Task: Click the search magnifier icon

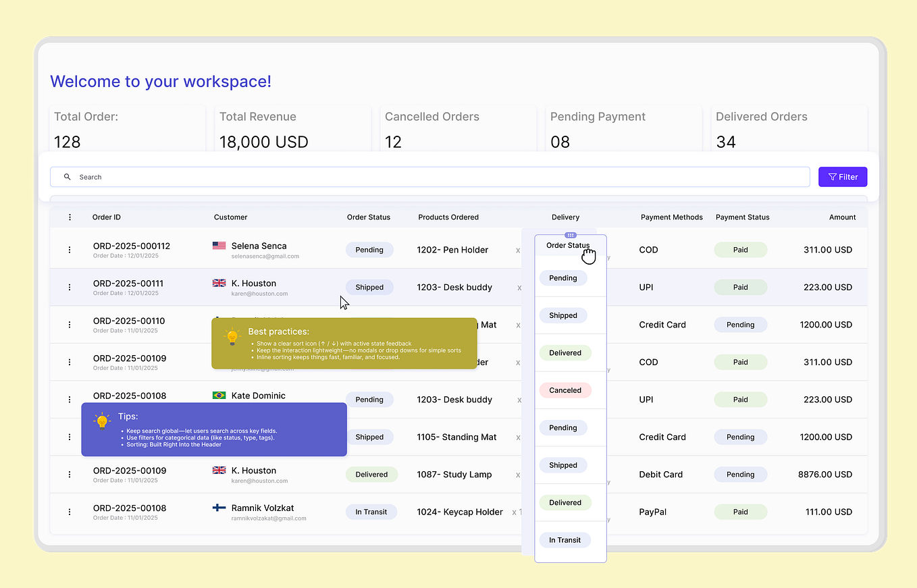Action: click(x=67, y=176)
